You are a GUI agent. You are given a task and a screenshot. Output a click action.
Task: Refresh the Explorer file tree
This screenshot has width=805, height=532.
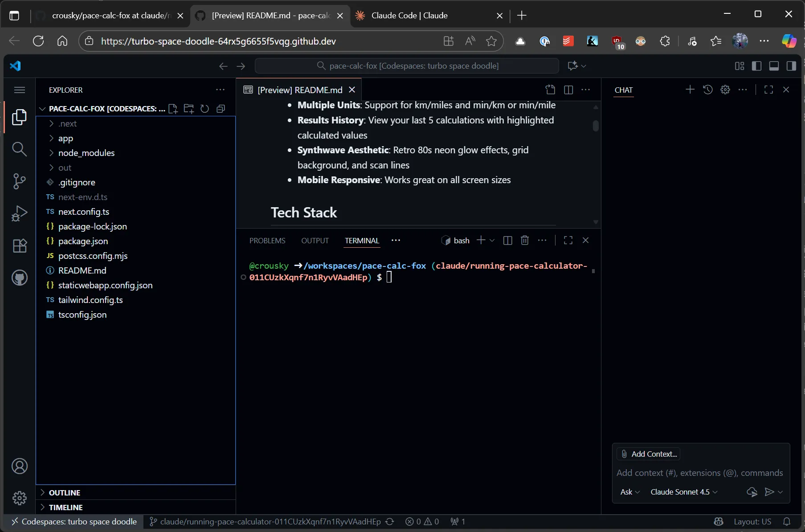pyautogui.click(x=204, y=109)
